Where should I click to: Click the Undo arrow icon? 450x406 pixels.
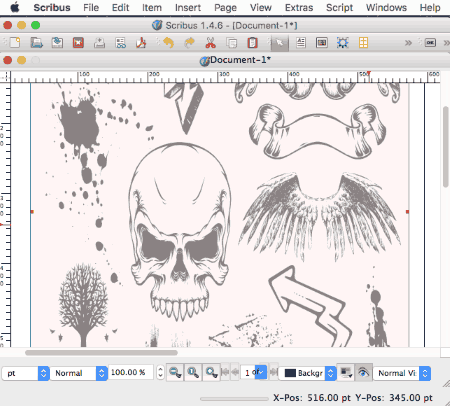pyautogui.click(x=169, y=43)
